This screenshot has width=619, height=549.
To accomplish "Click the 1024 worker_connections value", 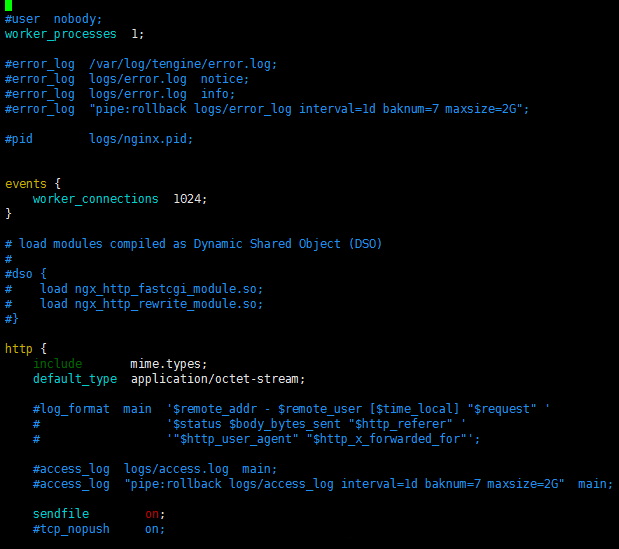I will (x=189, y=199).
